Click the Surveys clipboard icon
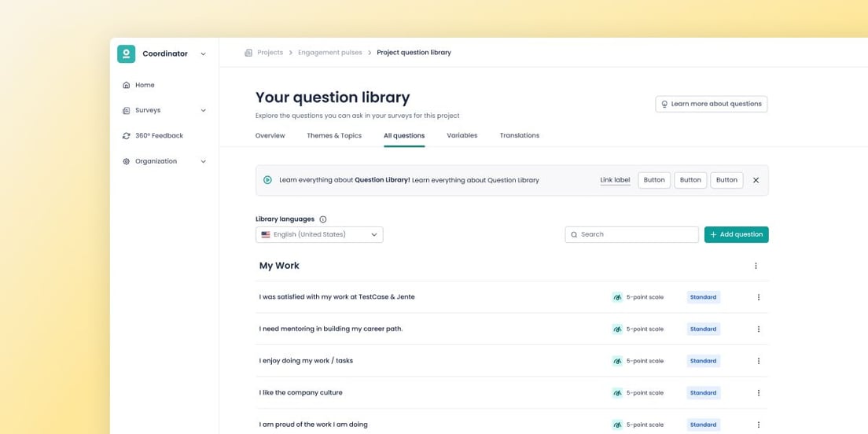 [x=127, y=110]
